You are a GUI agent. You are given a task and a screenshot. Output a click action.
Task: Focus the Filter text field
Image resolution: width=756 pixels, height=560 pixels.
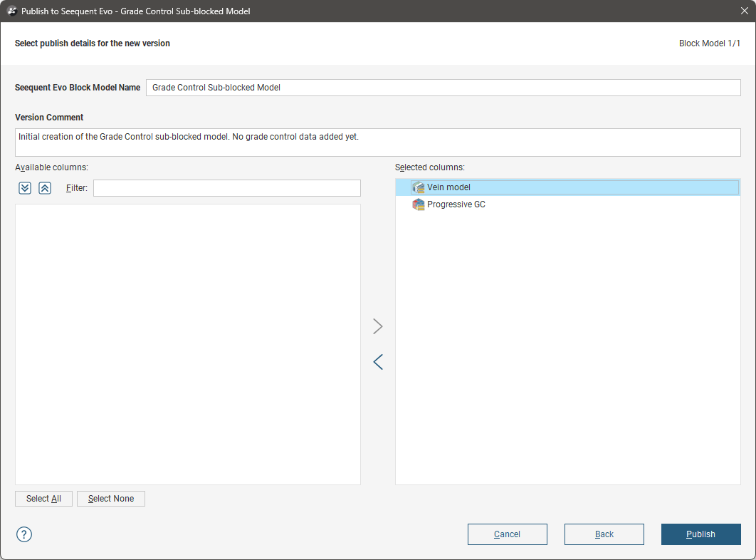coord(226,188)
